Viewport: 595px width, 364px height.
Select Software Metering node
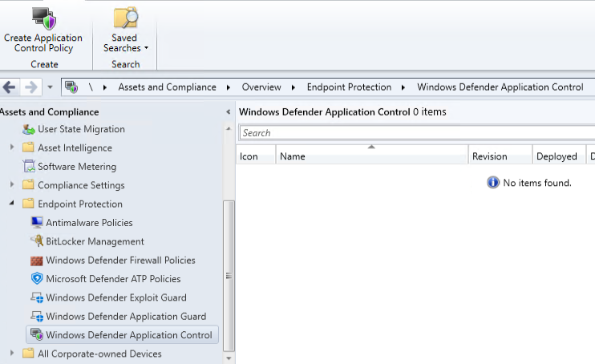click(x=77, y=166)
